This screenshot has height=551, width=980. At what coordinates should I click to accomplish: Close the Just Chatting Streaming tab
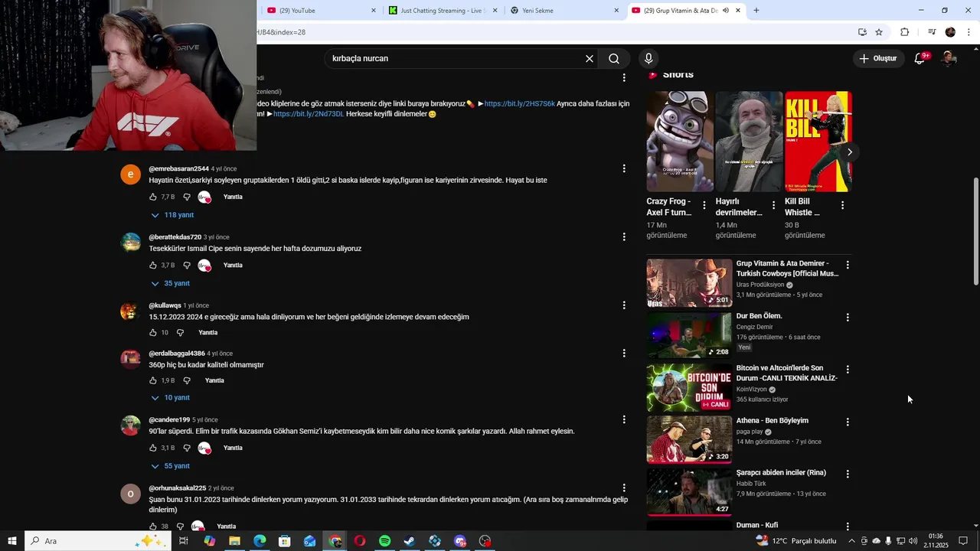[495, 11]
